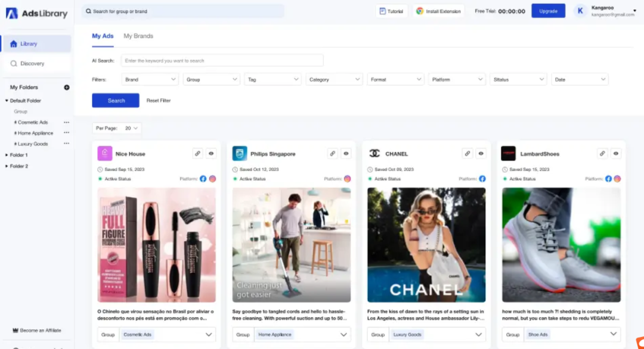This screenshot has height=349, width=644.
Task: Open Cosmetic Ads group options menu
Action: coord(67,122)
